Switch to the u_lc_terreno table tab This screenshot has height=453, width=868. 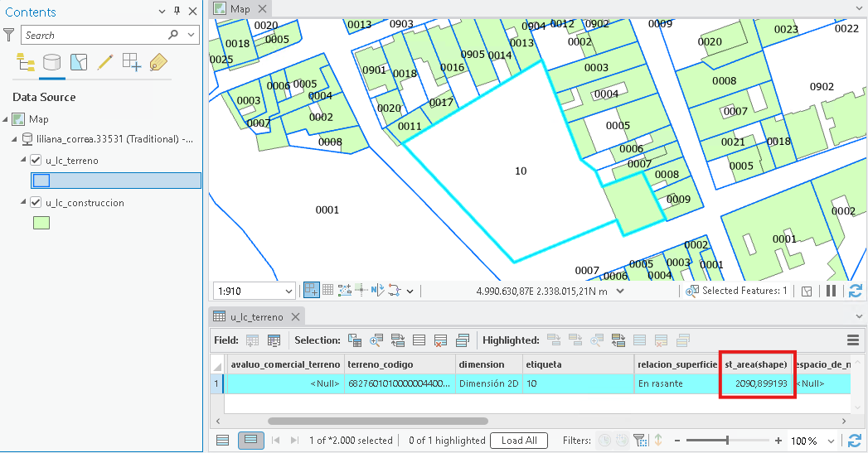[256, 317]
